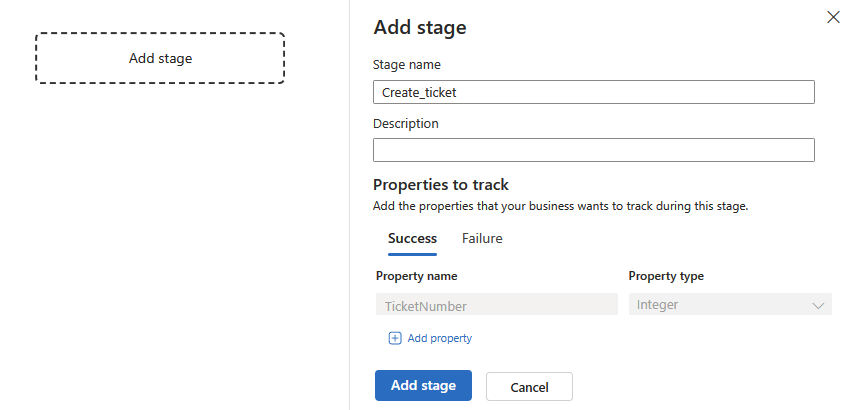Click the blue Add stage button
Image resolution: width=850 pixels, height=410 pixels.
(x=423, y=386)
